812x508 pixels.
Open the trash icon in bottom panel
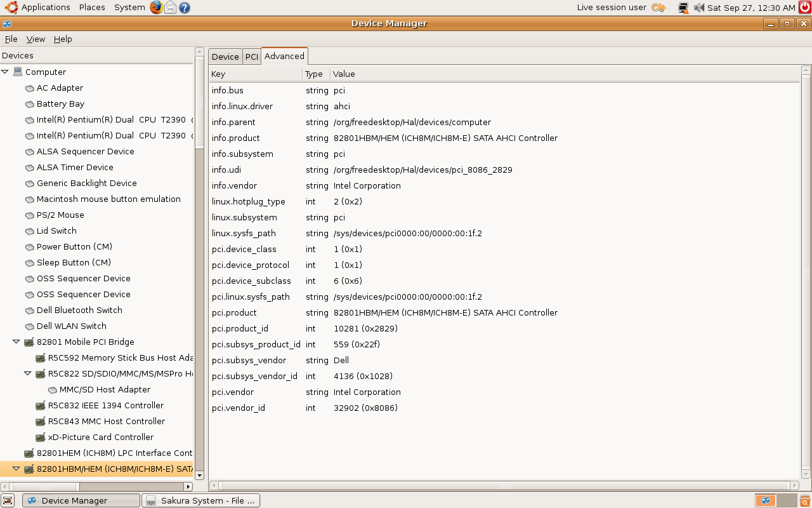pyautogui.click(x=804, y=500)
